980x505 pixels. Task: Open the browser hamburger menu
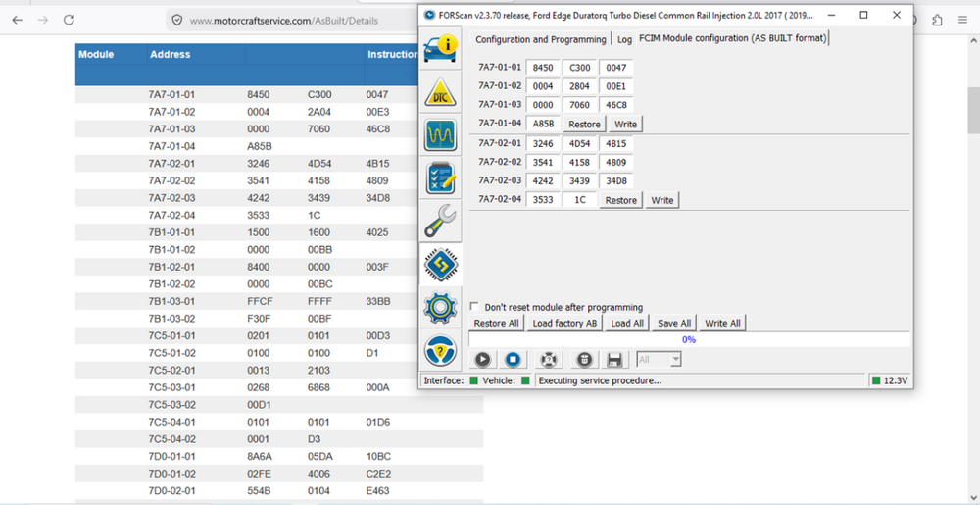(962, 20)
